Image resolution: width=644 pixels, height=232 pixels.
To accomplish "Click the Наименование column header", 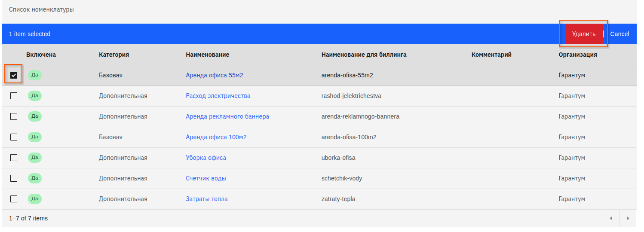I will 207,55.
